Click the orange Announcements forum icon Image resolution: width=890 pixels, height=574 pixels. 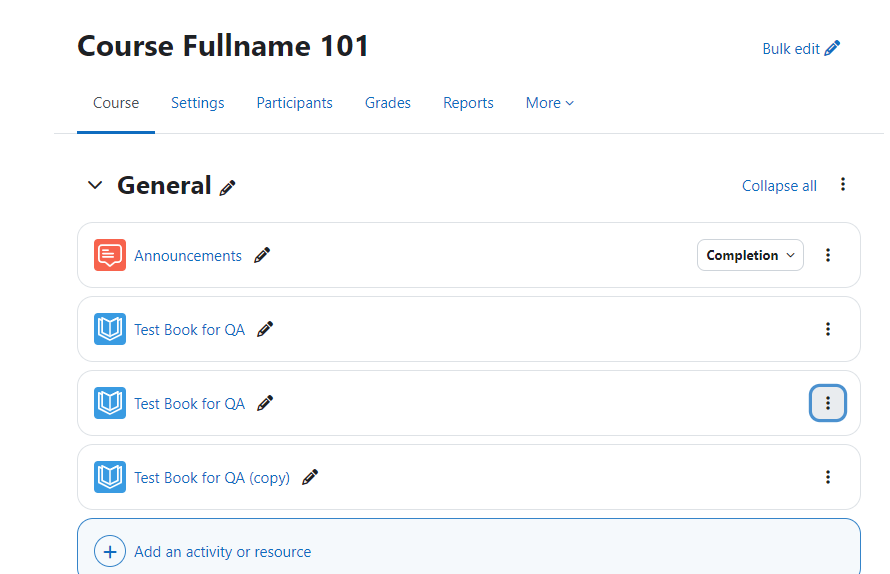coord(110,255)
